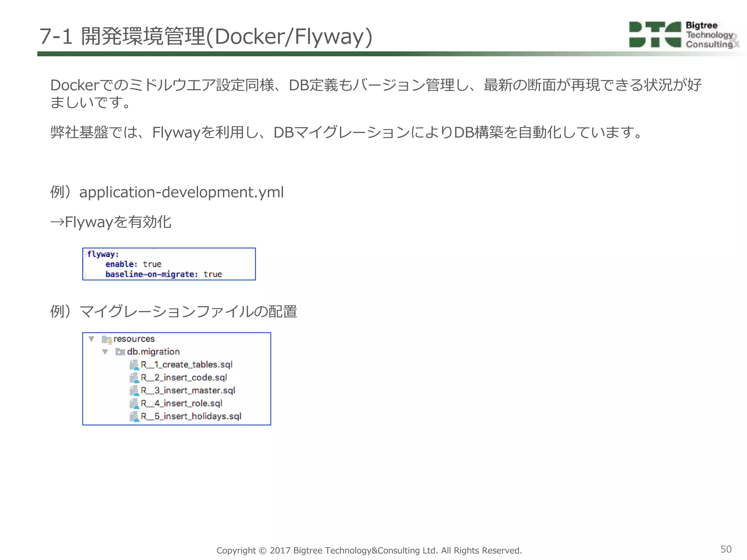This screenshot has width=747, height=560.
Task: Open R__4_insert_role.sql file name
Action: [181, 404]
